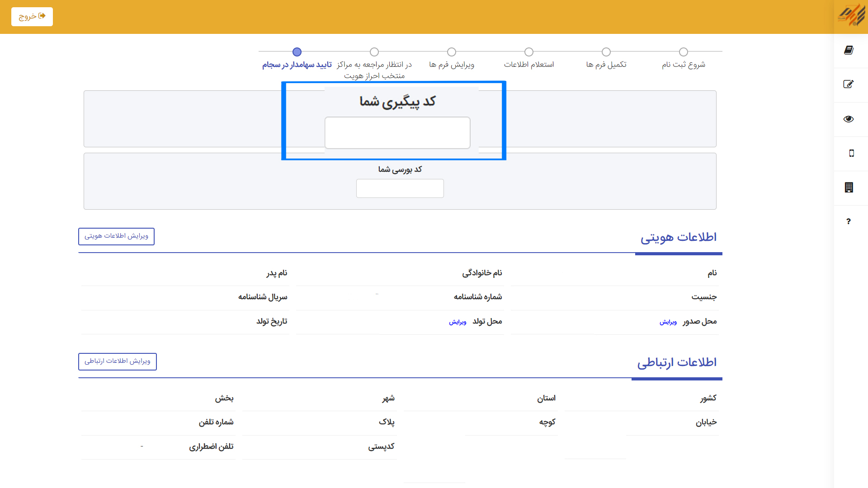Select the استعلام اطلاعات step circle
This screenshot has height=488, width=868.
pyautogui.click(x=529, y=52)
